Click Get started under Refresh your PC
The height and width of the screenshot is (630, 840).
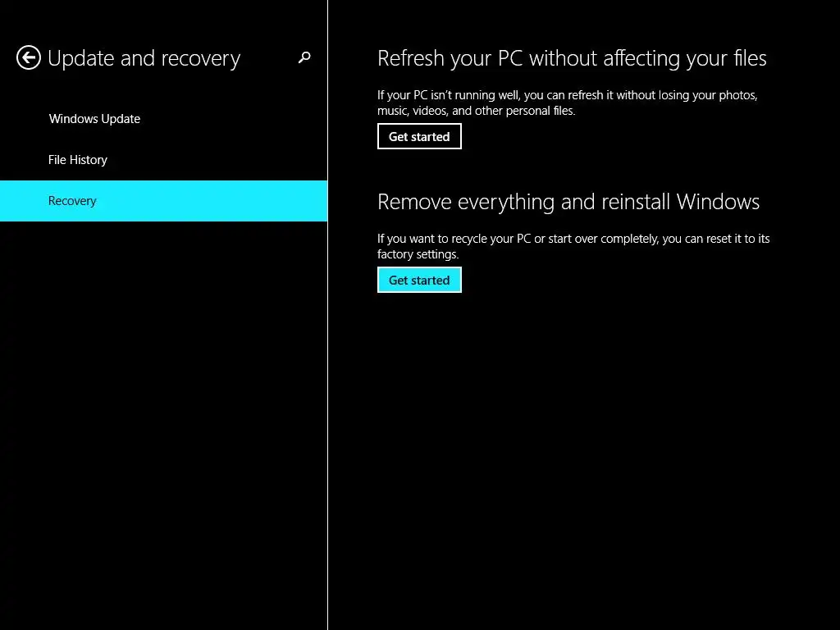pyautogui.click(x=419, y=137)
